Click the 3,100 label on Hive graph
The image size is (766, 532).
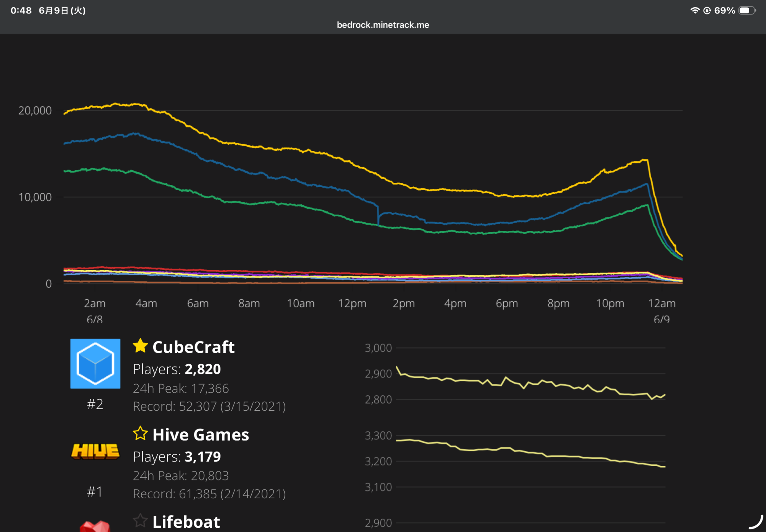coord(378,487)
